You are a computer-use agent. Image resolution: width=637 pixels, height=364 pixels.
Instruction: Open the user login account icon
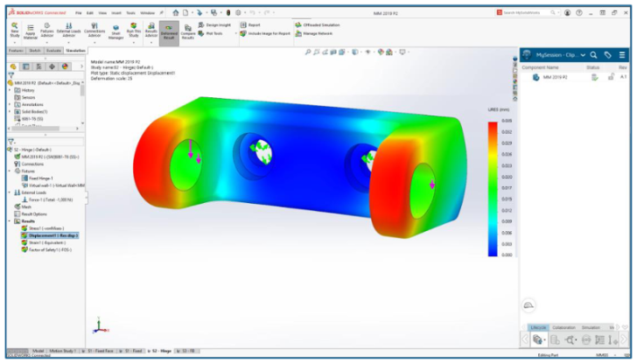[x=568, y=13]
